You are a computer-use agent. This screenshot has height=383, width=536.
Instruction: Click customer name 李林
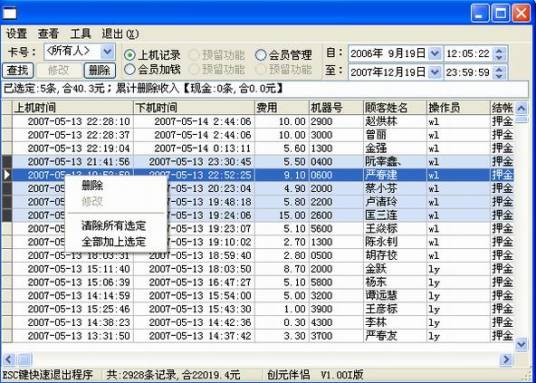point(376,322)
